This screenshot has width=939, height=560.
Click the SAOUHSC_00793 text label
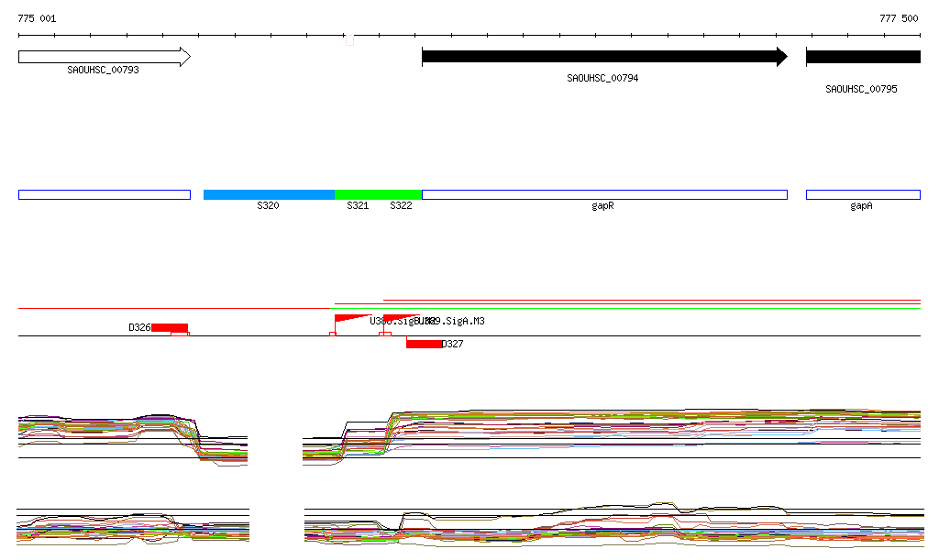point(103,70)
